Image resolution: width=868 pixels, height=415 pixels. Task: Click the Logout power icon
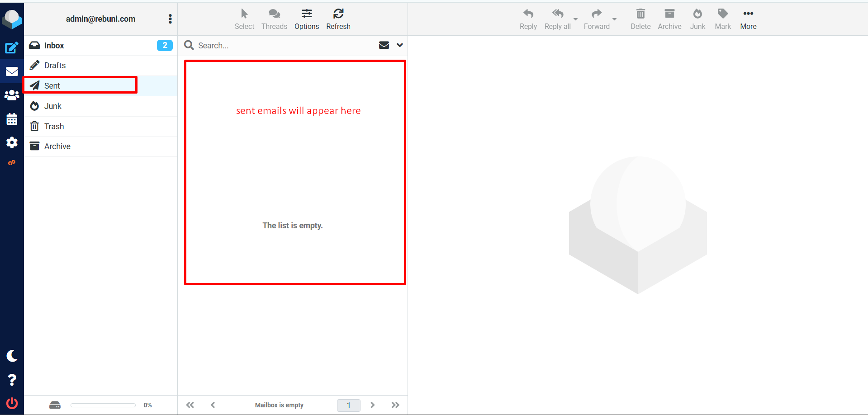click(x=12, y=403)
